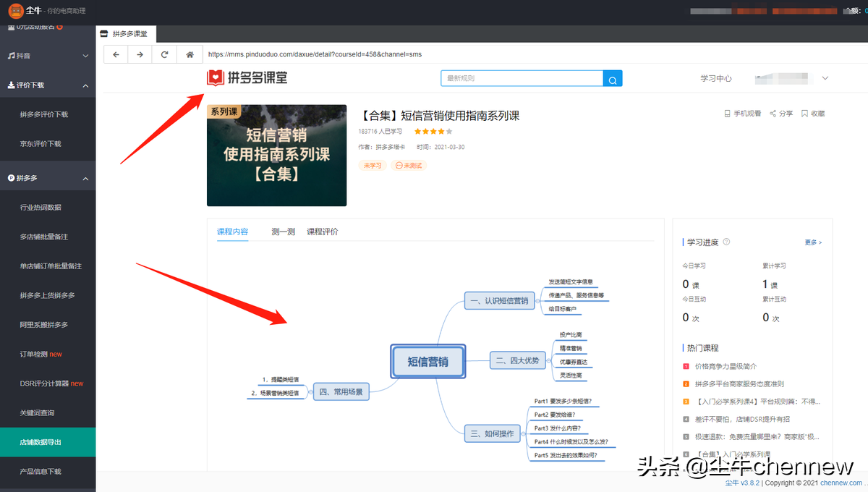This screenshot has width=868, height=492.
Task: Click the 短信营销 course cover thumbnail
Action: tap(276, 156)
